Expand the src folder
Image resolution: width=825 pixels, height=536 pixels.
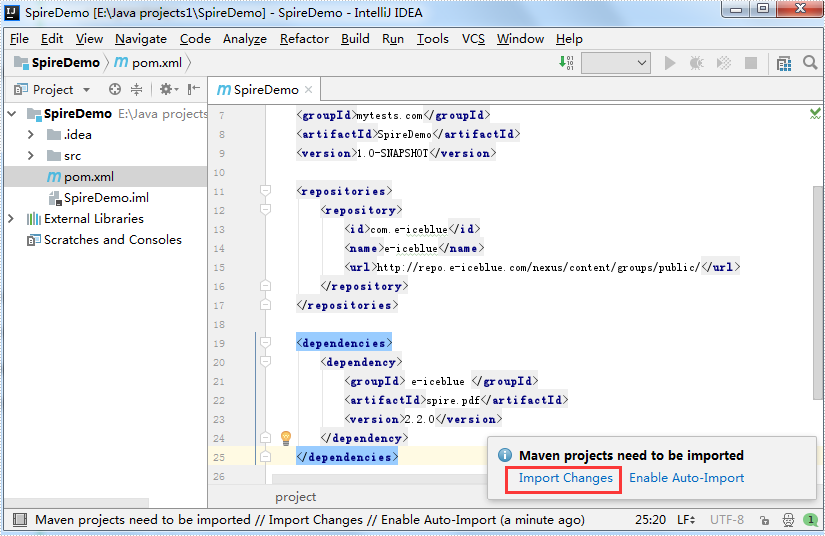[31, 156]
